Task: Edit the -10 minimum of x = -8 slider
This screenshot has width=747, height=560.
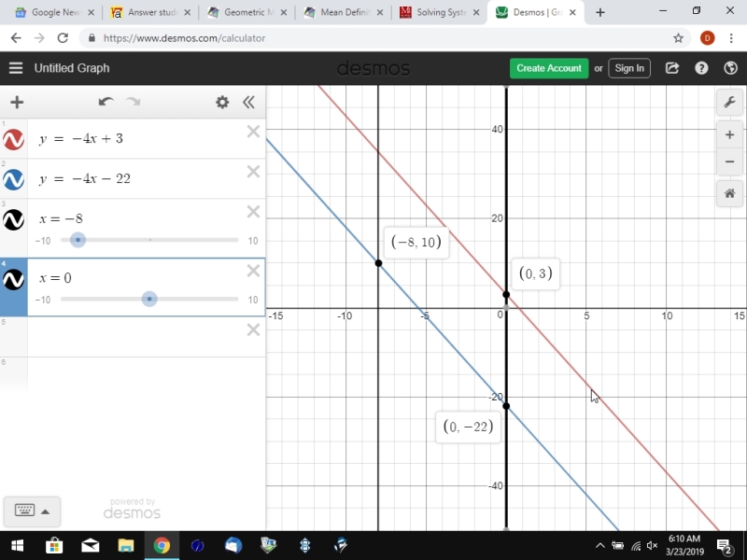Action: pyautogui.click(x=43, y=241)
